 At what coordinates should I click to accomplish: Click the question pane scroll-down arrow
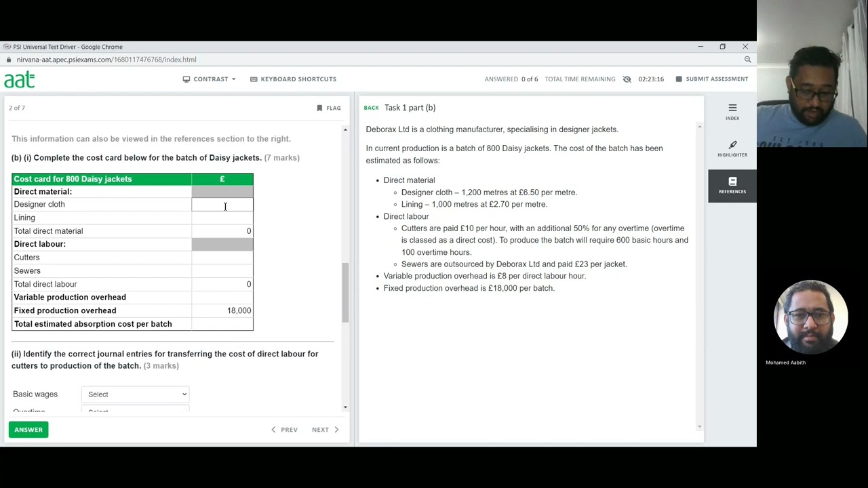(x=345, y=407)
